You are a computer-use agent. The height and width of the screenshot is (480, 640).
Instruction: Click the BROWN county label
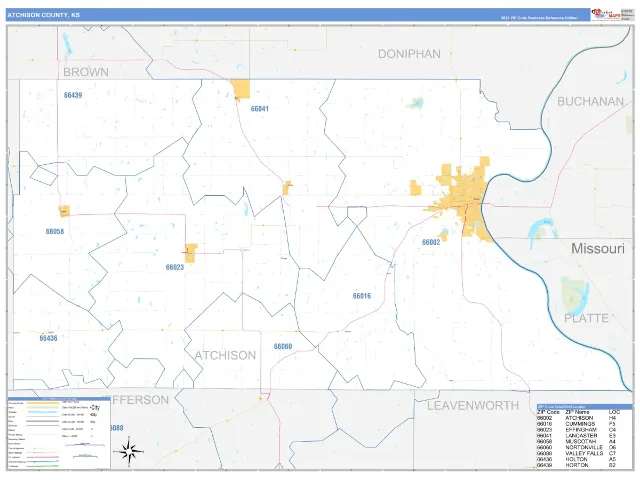point(86,72)
